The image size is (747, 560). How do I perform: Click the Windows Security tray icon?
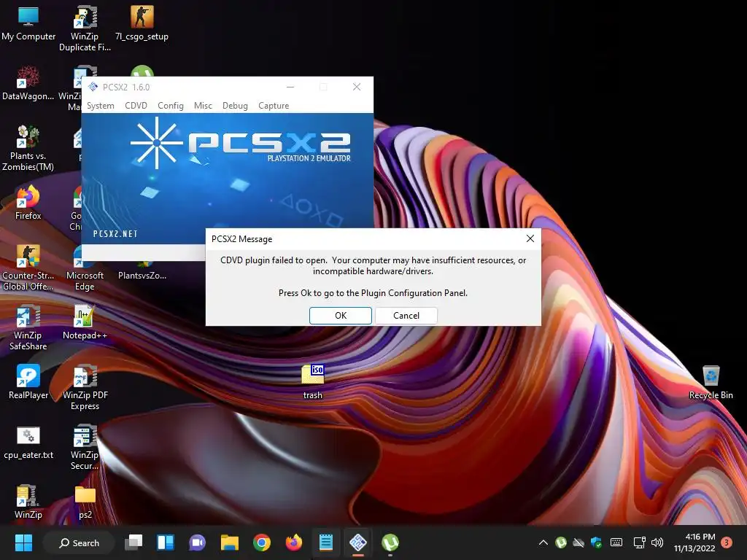click(x=596, y=542)
